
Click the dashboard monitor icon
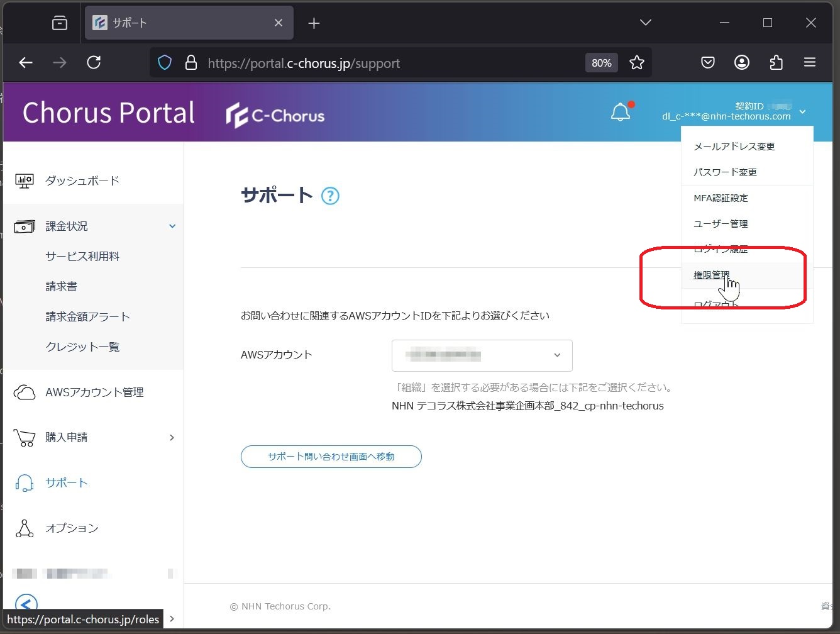25,181
